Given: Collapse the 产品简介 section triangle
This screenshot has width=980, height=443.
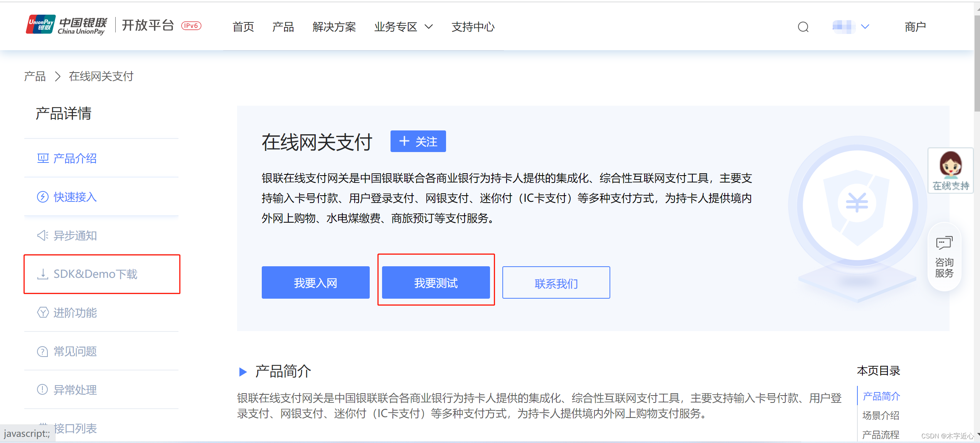Looking at the screenshot, I should [243, 372].
